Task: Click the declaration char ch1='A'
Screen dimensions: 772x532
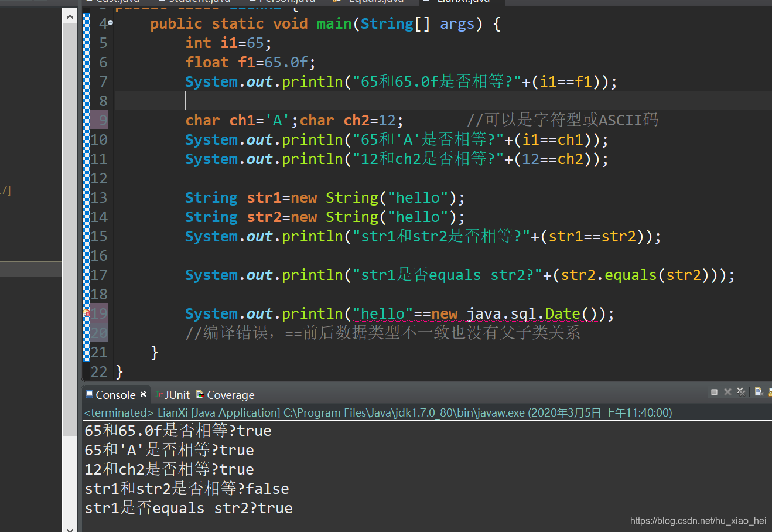Action: click(242, 120)
